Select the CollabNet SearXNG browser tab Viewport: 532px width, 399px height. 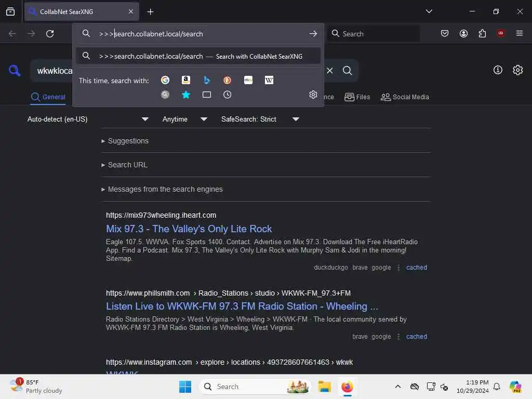pyautogui.click(x=82, y=12)
